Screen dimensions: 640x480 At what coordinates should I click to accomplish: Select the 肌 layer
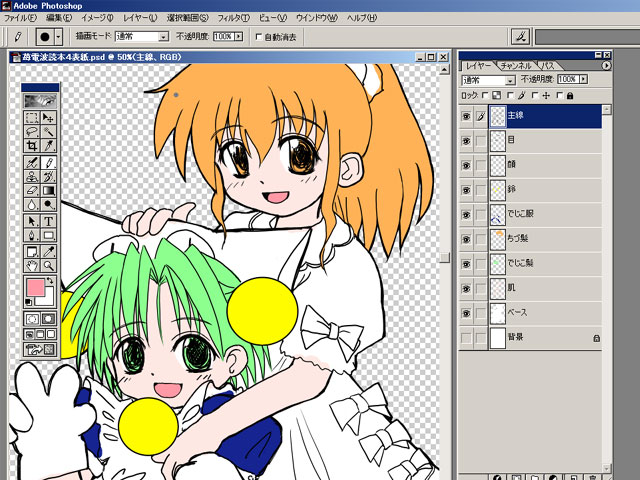click(x=545, y=288)
